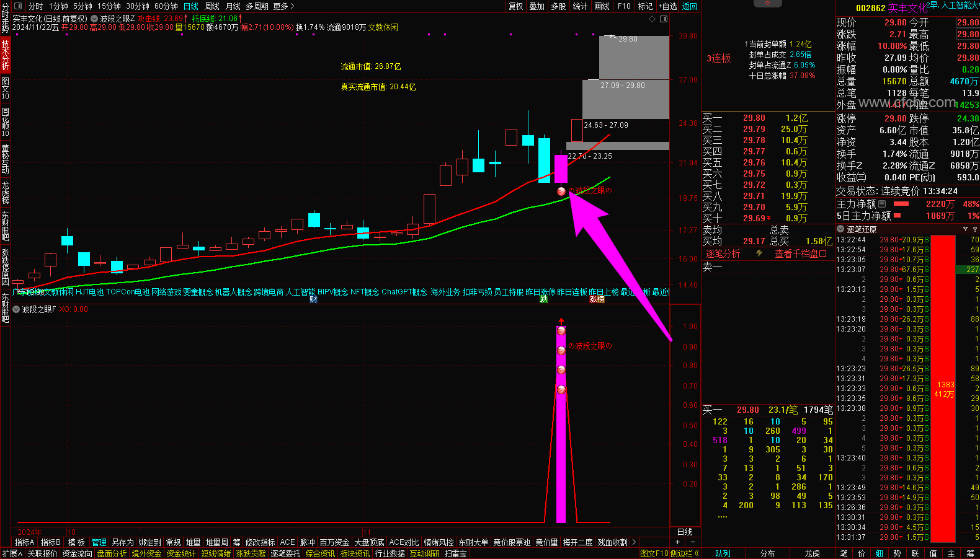Click the 统计 statistics button
The height and width of the screenshot is (559, 980).
pyautogui.click(x=580, y=6)
